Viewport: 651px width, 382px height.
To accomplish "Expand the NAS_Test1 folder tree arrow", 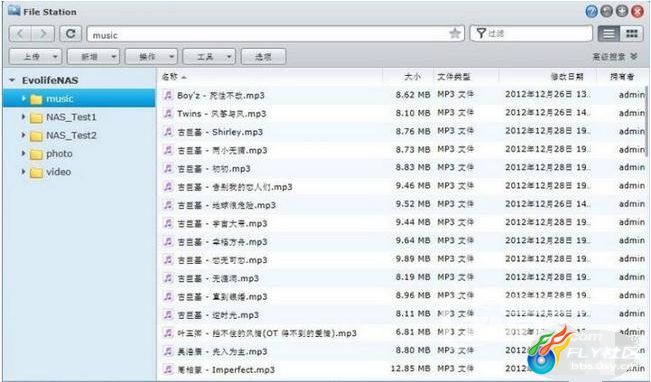I will tap(23, 117).
